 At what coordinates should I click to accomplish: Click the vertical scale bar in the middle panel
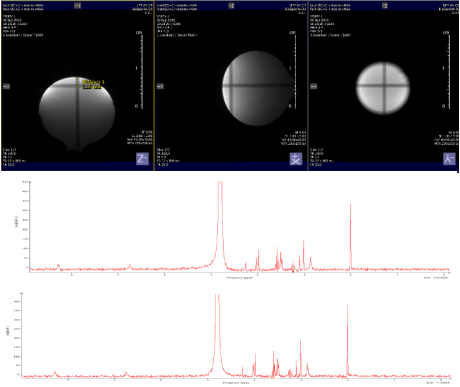coord(295,70)
